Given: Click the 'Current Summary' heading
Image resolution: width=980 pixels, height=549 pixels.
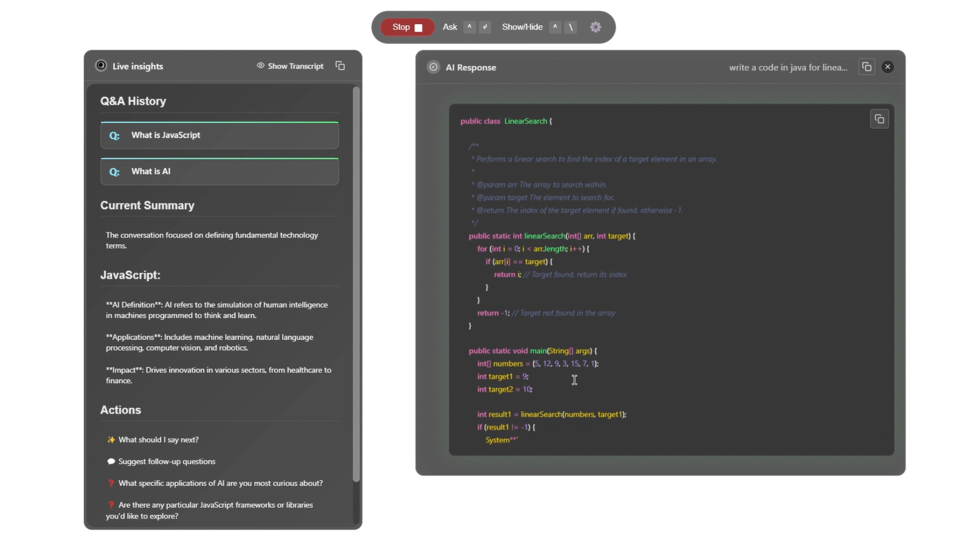Looking at the screenshot, I should 147,206.
